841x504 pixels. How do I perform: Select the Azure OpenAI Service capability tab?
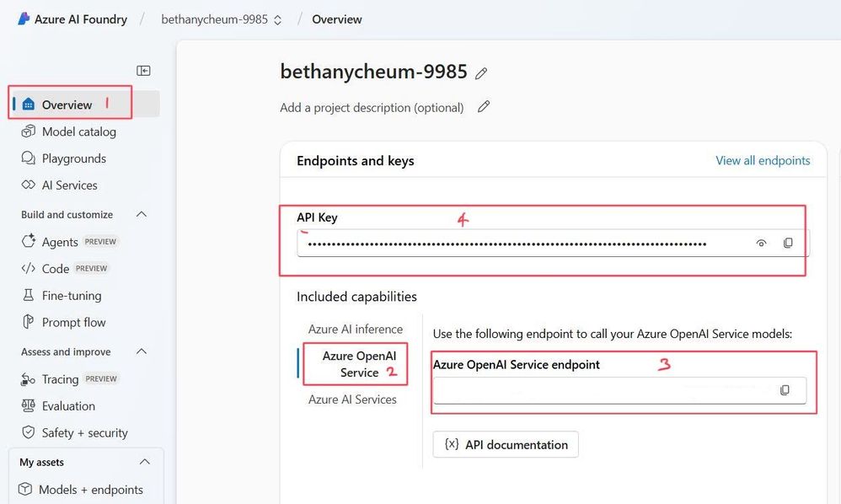[359, 364]
